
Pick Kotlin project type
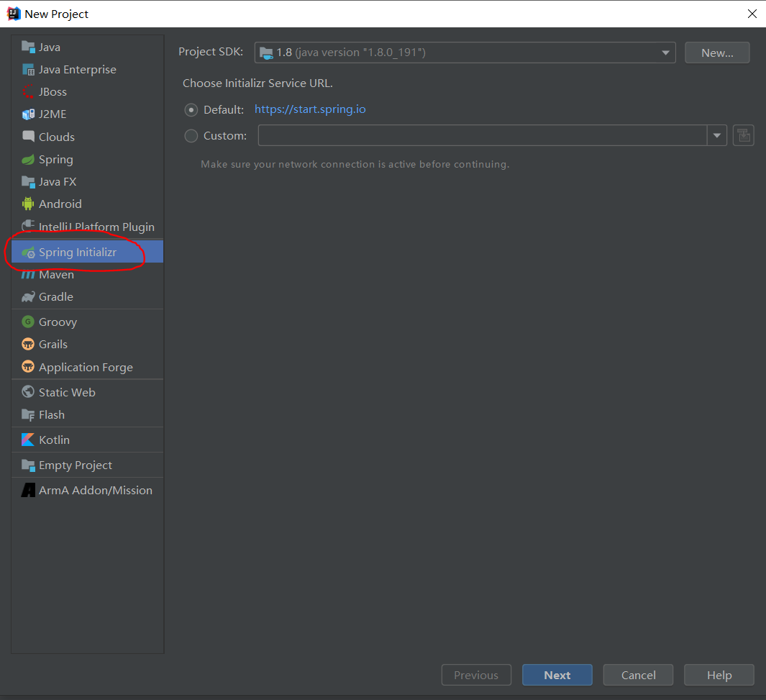[x=88, y=440]
